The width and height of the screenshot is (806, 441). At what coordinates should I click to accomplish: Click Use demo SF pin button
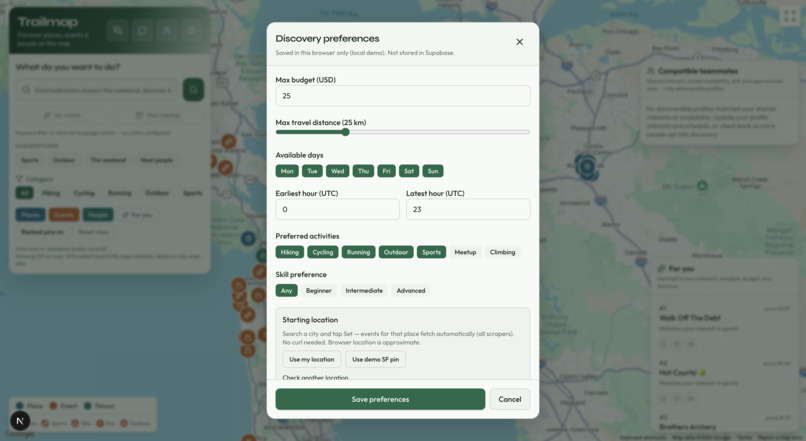375,359
